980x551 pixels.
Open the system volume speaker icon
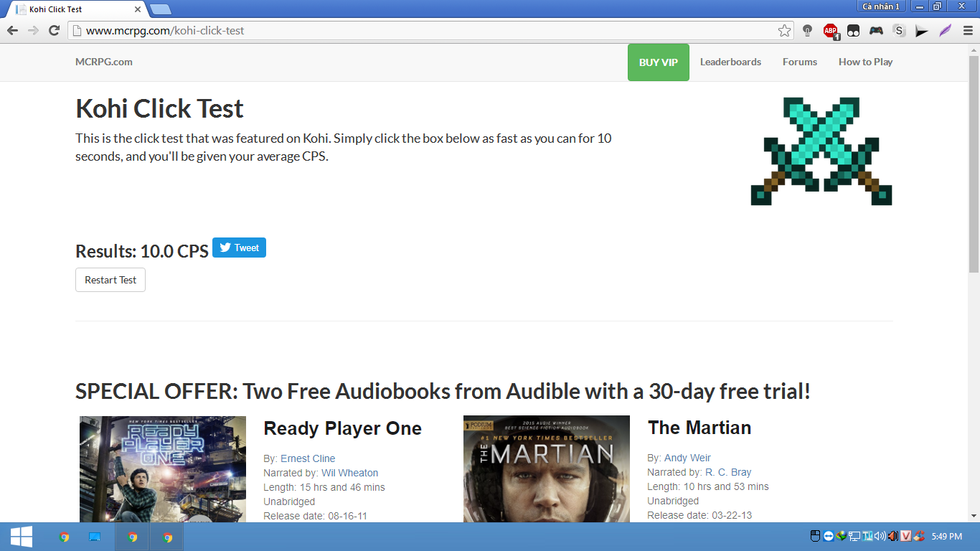click(x=880, y=536)
